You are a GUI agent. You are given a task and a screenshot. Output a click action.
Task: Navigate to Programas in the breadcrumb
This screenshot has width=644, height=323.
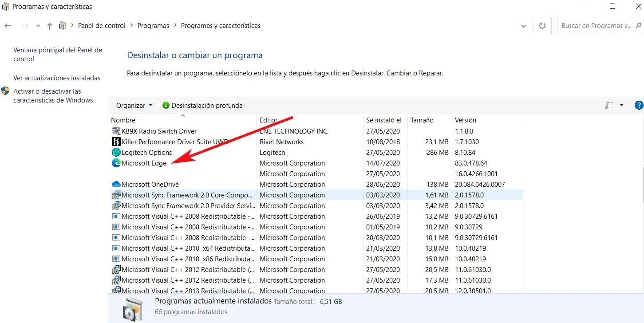pyautogui.click(x=153, y=25)
